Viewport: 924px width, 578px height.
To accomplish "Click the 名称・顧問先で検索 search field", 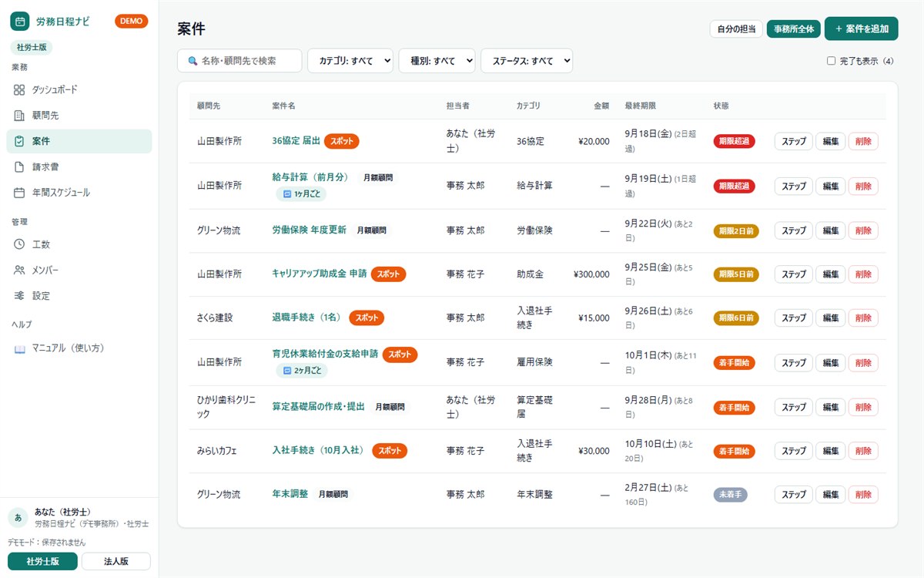I will [x=239, y=61].
